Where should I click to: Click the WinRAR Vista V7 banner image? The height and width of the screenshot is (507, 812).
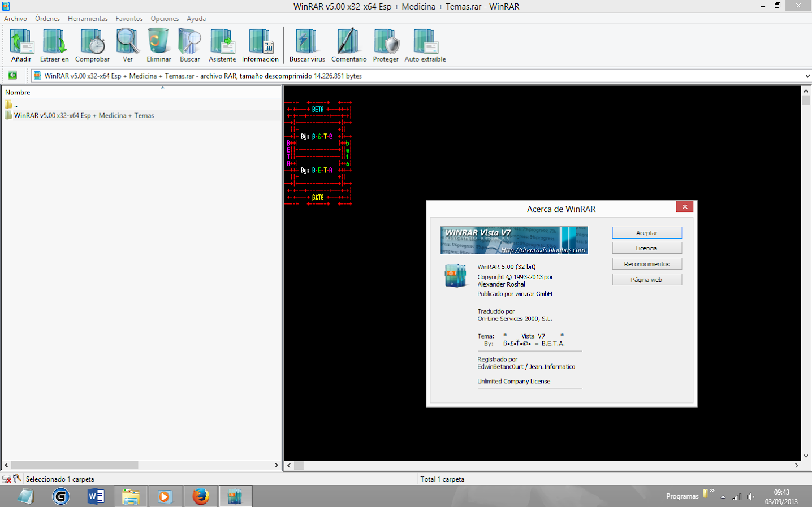(514, 240)
